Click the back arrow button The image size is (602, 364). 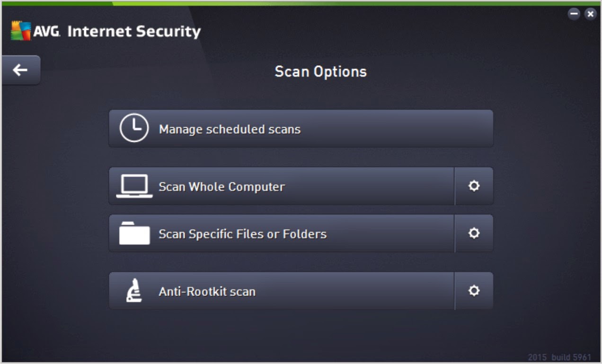point(20,70)
